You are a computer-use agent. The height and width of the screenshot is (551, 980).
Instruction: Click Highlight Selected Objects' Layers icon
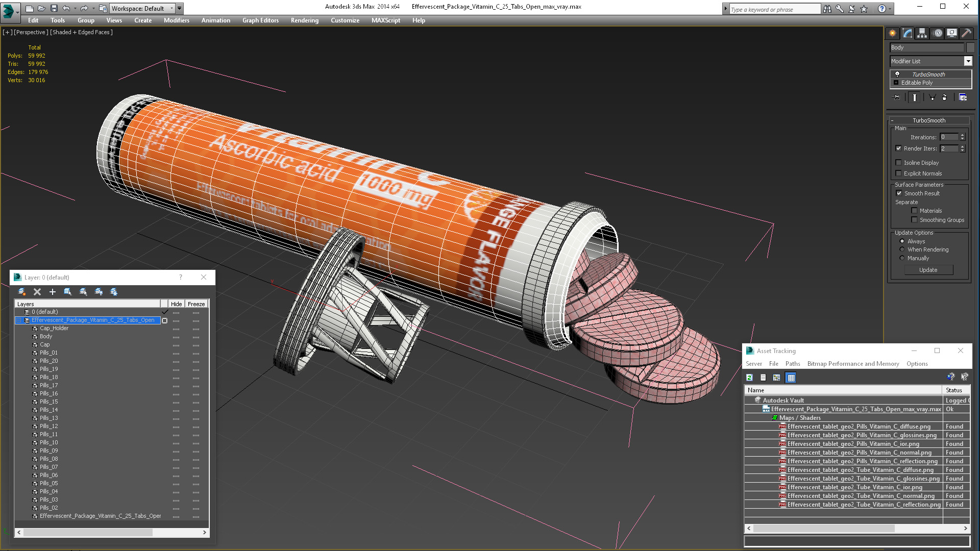pyautogui.click(x=83, y=292)
